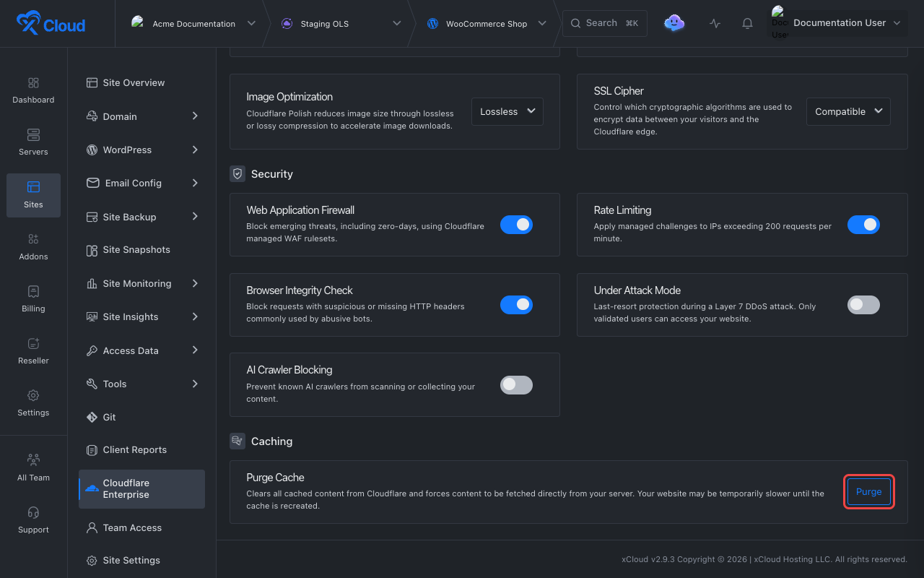
Task: Enable Under Attack Mode switch
Action: 863,305
